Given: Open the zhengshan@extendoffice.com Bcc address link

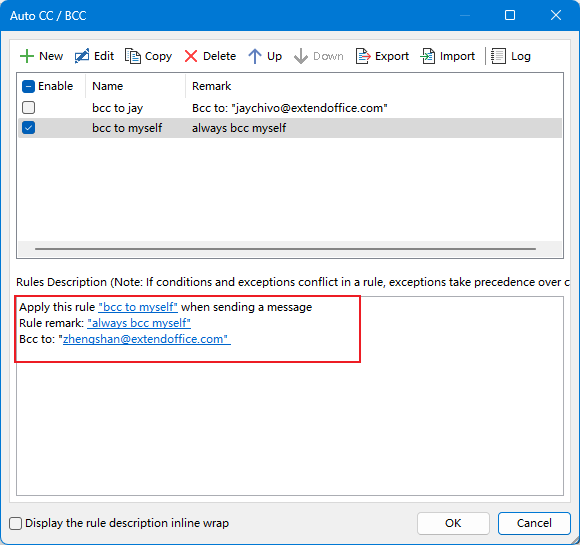Looking at the screenshot, I should [x=146, y=339].
